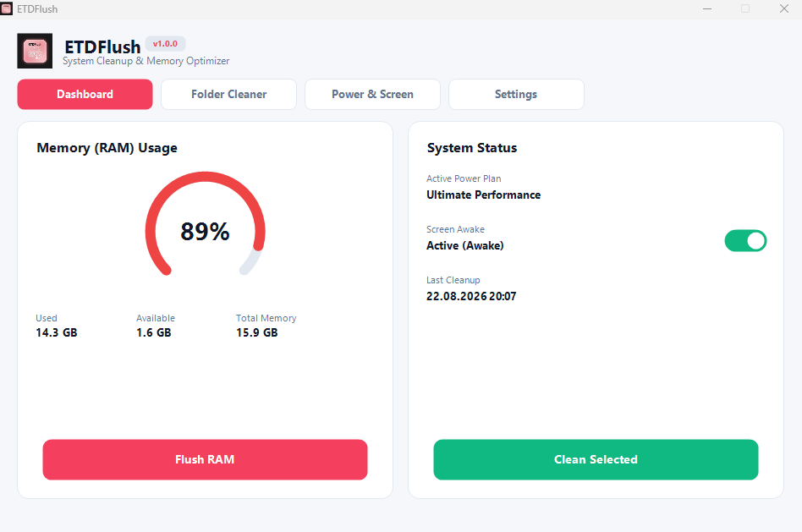Click the Ultimate Performance power plan text
The height and width of the screenshot is (532, 802).
(x=483, y=195)
